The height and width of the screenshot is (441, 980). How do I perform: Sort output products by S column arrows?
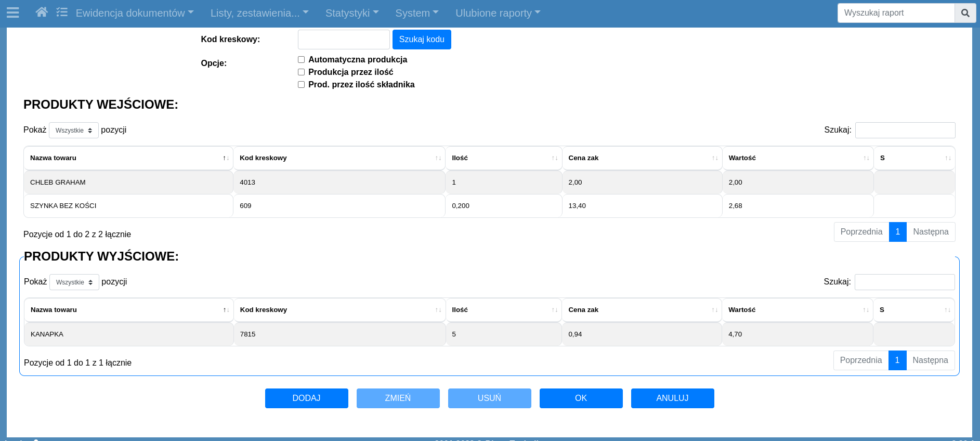pyautogui.click(x=947, y=310)
